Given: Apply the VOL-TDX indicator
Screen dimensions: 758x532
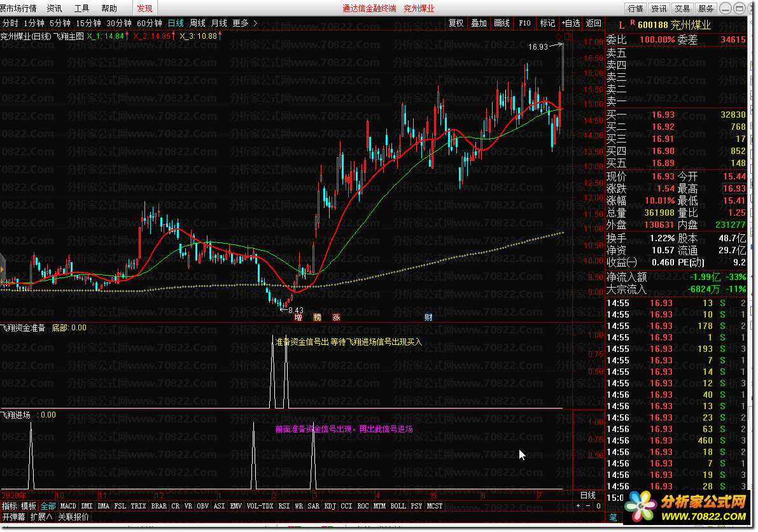Looking at the screenshot, I should pyautogui.click(x=260, y=506).
